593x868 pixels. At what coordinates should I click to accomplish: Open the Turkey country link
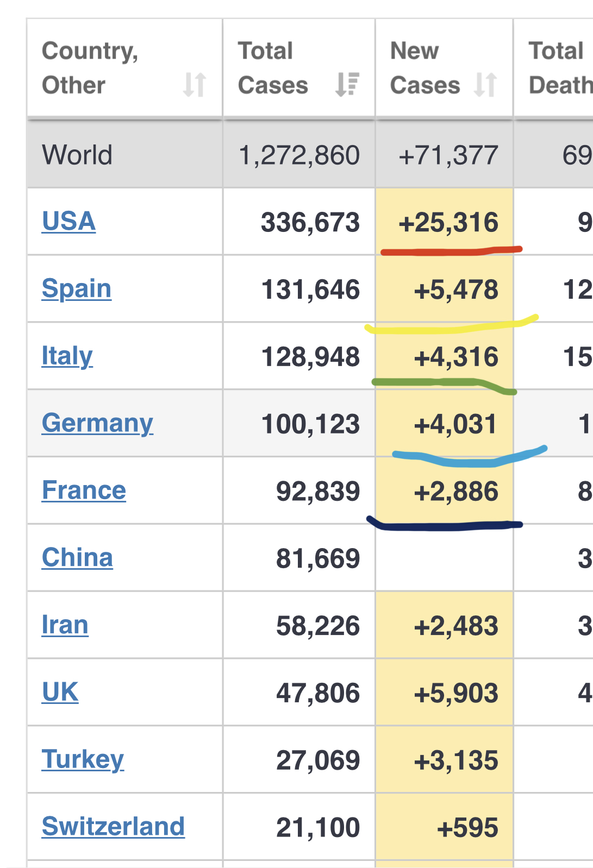pyautogui.click(x=83, y=759)
